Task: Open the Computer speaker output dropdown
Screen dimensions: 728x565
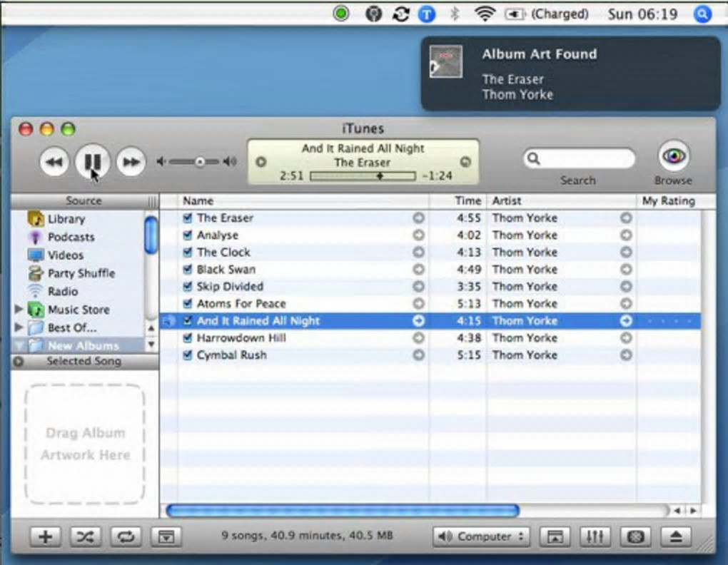Action: (481, 536)
